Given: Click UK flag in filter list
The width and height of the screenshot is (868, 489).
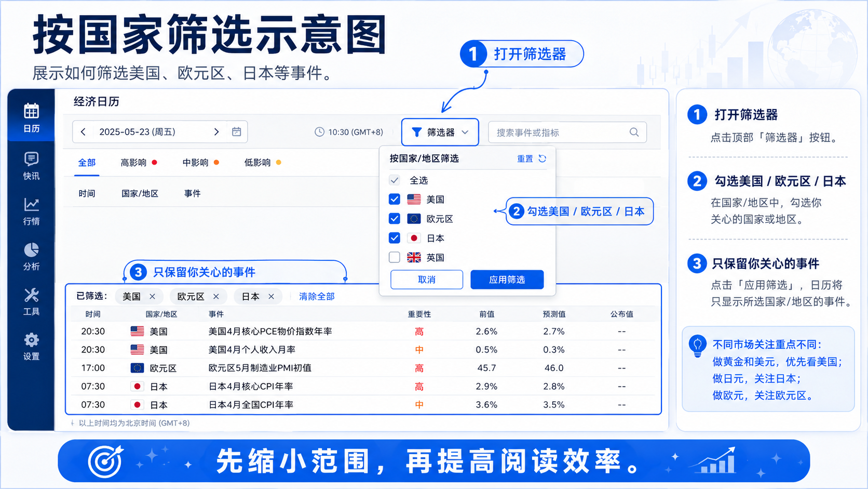Looking at the screenshot, I should [x=414, y=257].
